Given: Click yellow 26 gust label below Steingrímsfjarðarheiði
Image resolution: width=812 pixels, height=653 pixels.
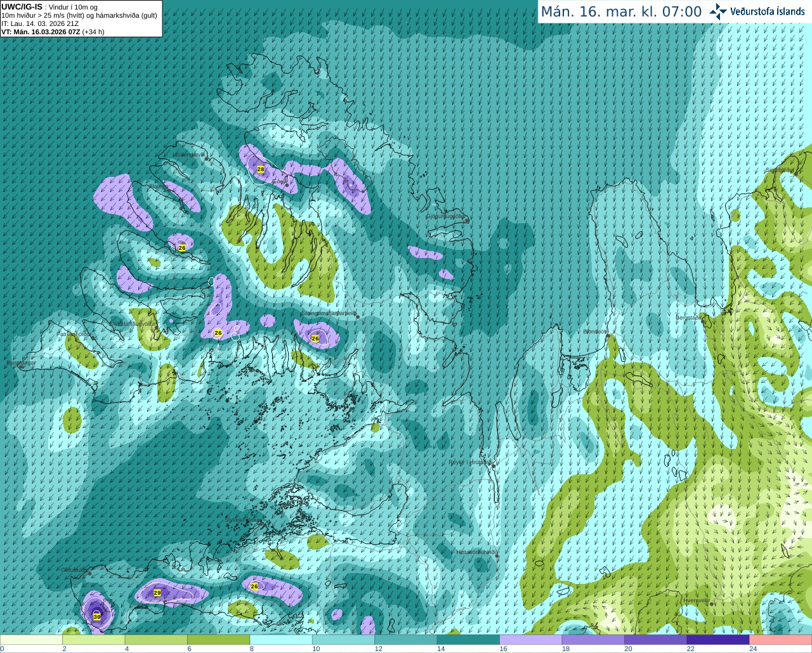Looking at the screenshot, I should click(x=315, y=339).
